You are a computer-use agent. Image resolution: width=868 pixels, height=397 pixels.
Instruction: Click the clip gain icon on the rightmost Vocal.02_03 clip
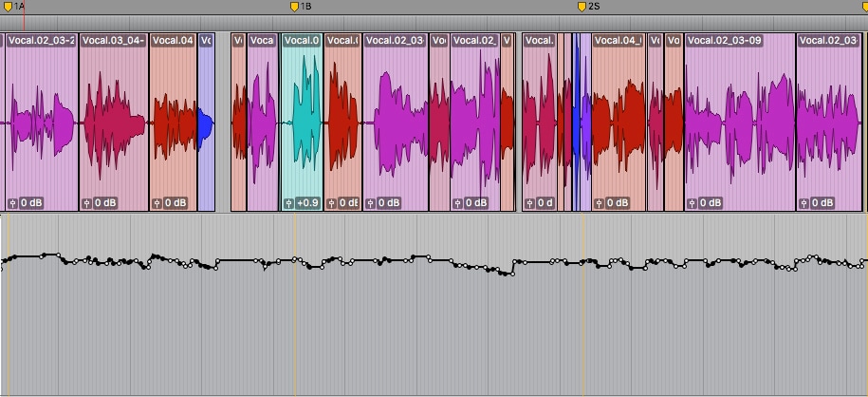coord(803,203)
